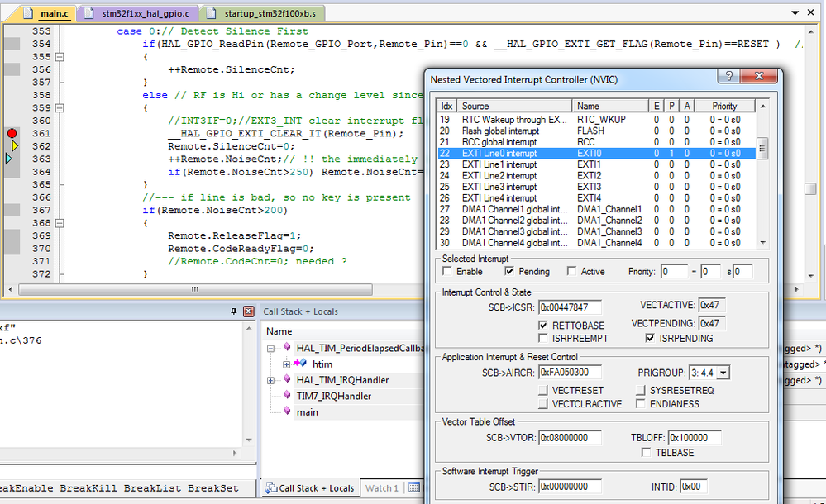Click the Name column header in NVIC list
826x504 pixels.
coord(610,106)
